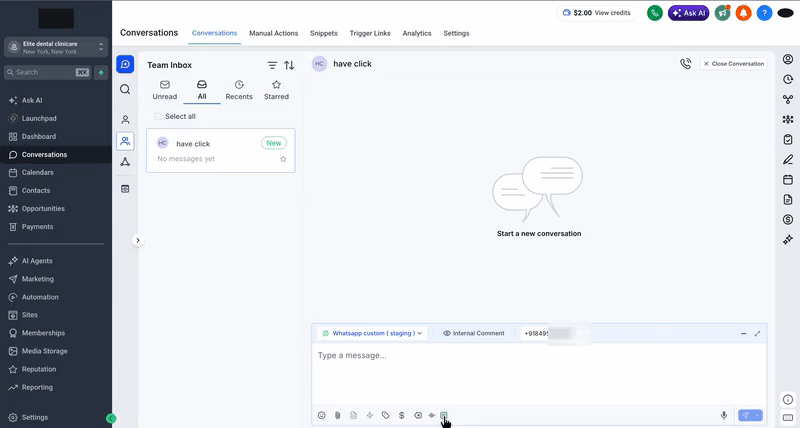Switch to the Snippets tab

(x=323, y=33)
